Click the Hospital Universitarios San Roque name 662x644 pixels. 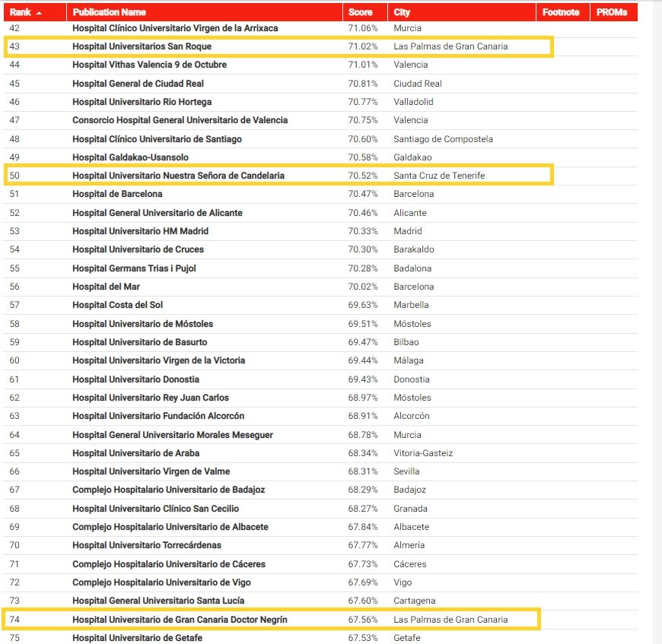(142, 46)
